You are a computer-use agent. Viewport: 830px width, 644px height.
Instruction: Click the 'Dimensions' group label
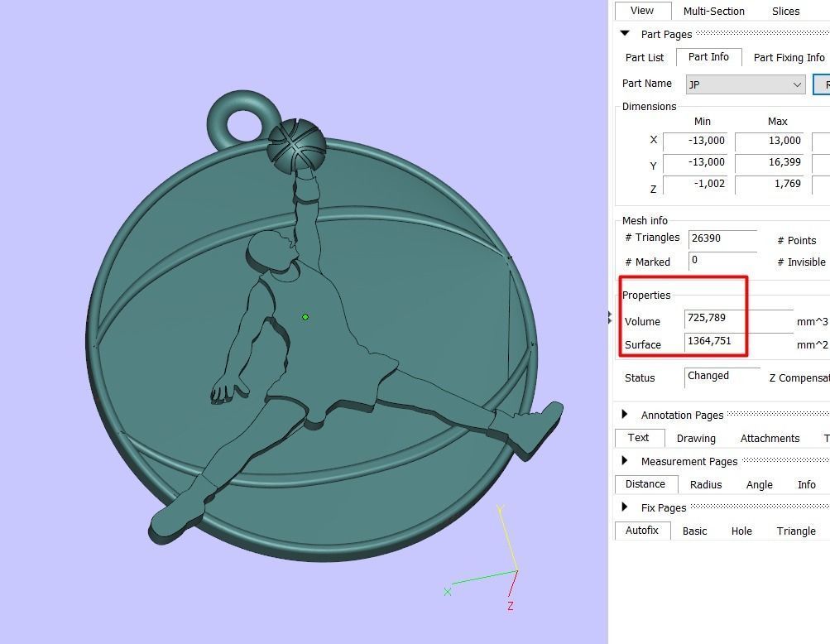649,106
